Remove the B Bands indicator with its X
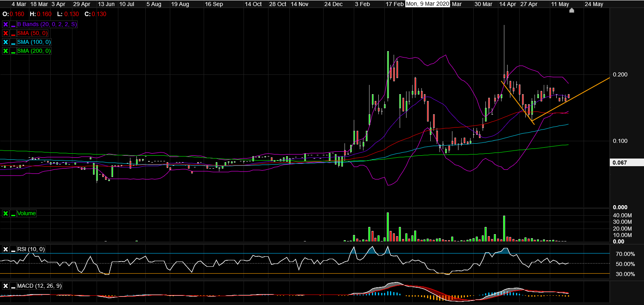Image resolution: width=644 pixels, height=305 pixels. click(6, 25)
